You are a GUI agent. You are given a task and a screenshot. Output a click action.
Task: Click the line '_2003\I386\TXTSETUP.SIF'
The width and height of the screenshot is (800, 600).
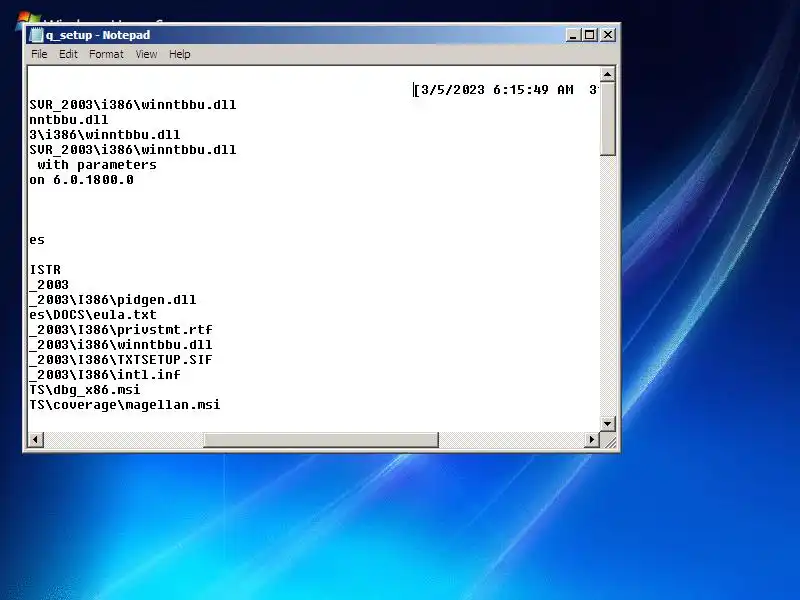tap(121, 360)
